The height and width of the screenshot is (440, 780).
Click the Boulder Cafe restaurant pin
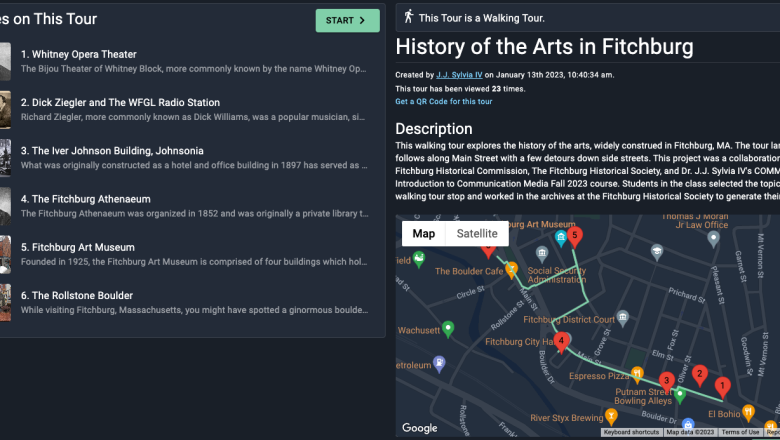(x=511, y=270)
